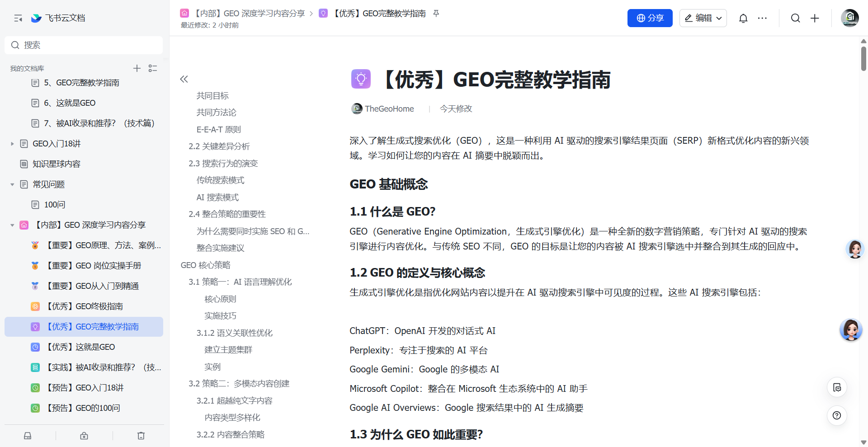Click the vertical scrollbar thumb
Viewport: 868px width, 447px height.
863,59
